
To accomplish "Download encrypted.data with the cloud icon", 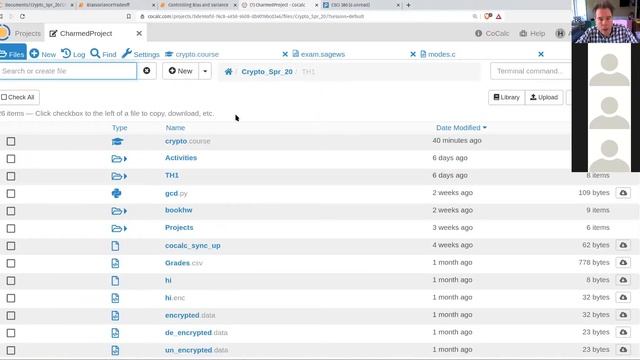I will [x=623, y=315].
